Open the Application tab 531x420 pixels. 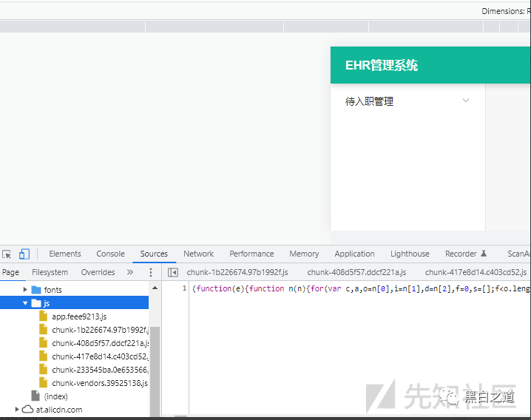click(x=354, y=254)
